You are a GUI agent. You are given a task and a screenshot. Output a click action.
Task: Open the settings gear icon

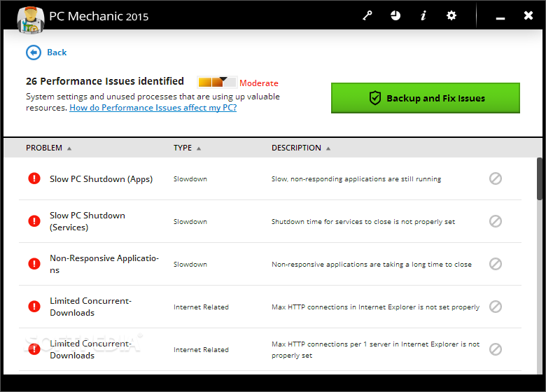[451, 15]
